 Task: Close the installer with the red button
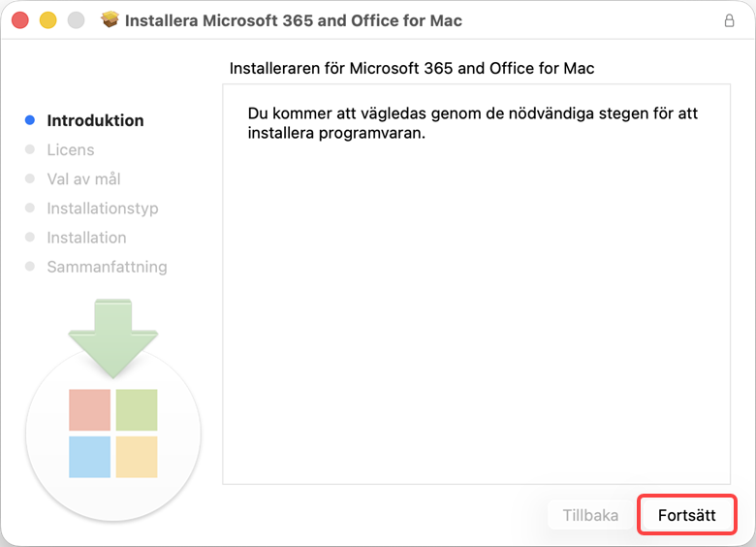(x=20, y=20)
